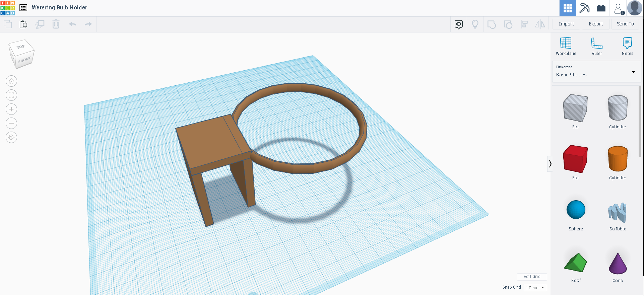Collapse the shapes panel with the chevron

pyautogui.click(x=550, y=164)
